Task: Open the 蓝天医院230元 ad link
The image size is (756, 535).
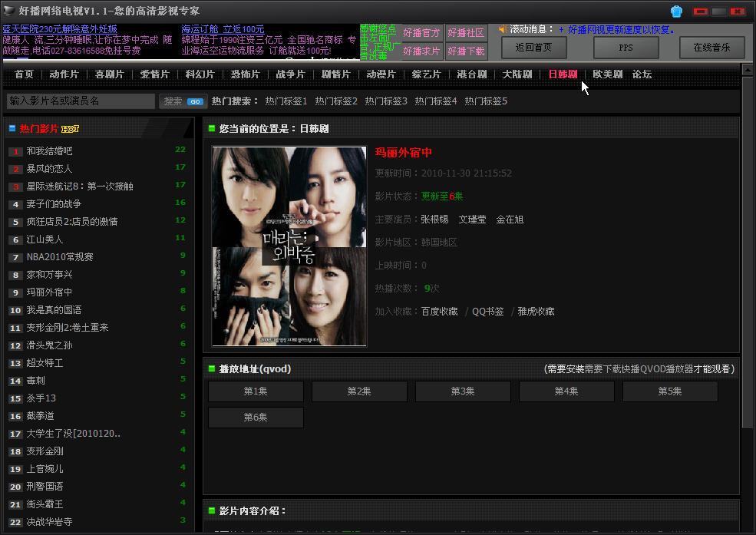Action: (60, 29)
